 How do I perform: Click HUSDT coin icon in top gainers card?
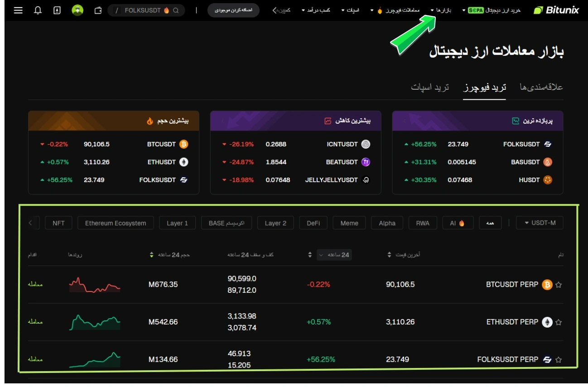(548, 180)
